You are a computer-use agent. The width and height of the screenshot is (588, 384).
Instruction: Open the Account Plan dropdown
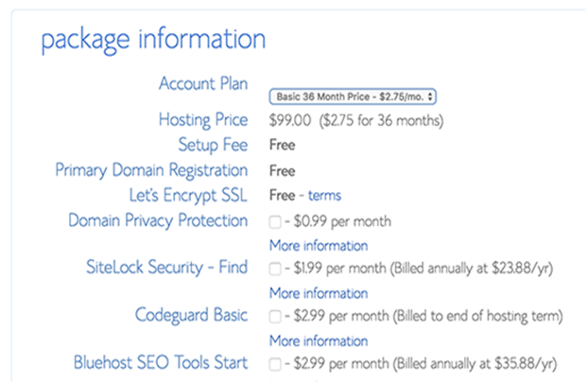(353, 96)
